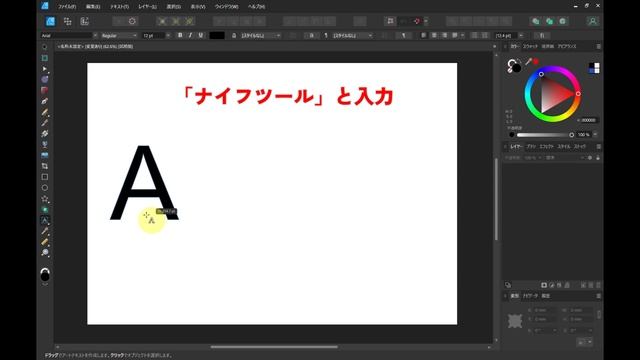The height and width of the screenshot is (360, 640).
Task: Switch to the スタイル (Styles) tab
Action: 564,147
